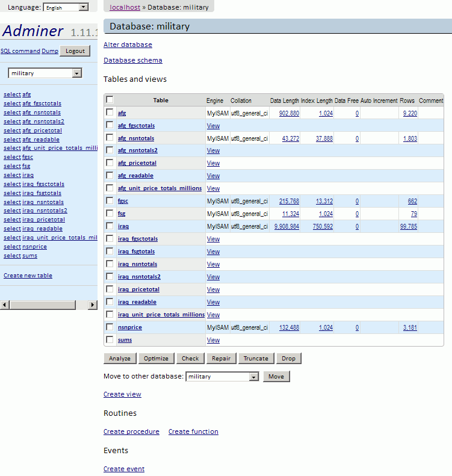Open the military database selector in sidebar
This screenshot has width=452, height=476.
[x=45, y=73]
